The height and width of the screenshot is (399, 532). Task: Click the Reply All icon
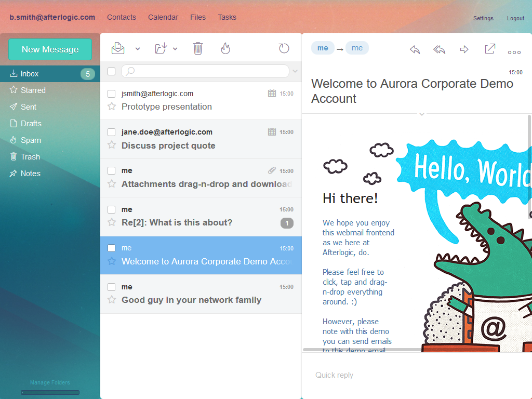click(x=440, y=49)
